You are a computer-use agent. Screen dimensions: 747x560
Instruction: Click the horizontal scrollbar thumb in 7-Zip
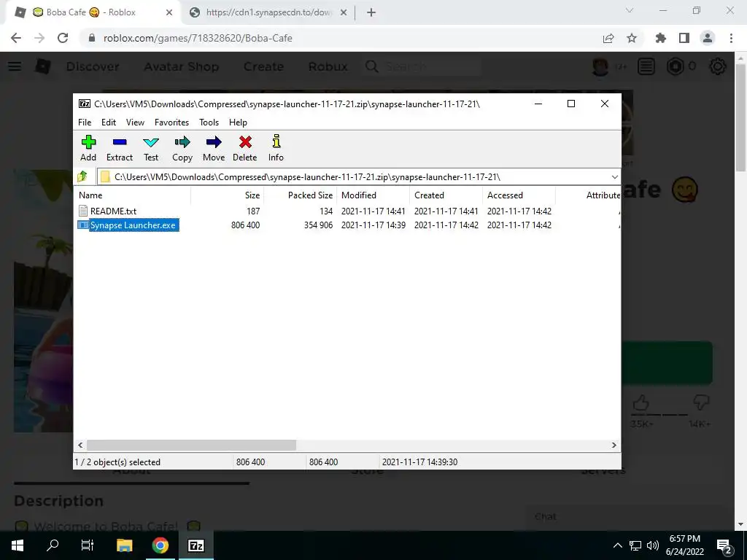pyautogui.click(x=191, y=446)
